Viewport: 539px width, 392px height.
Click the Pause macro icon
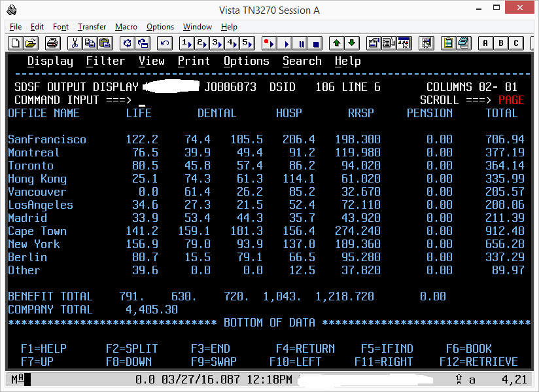(x=301, y=43)
